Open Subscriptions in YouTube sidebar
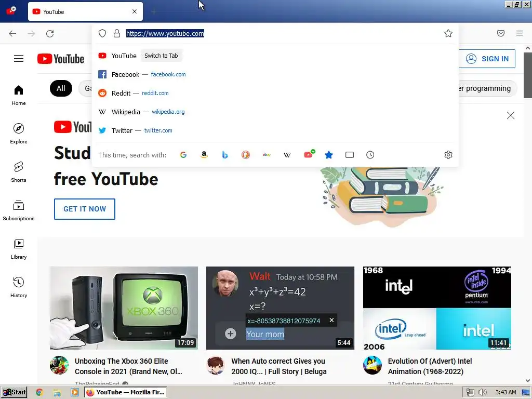Viewport: 532px width, 399px height. [19, 211]
